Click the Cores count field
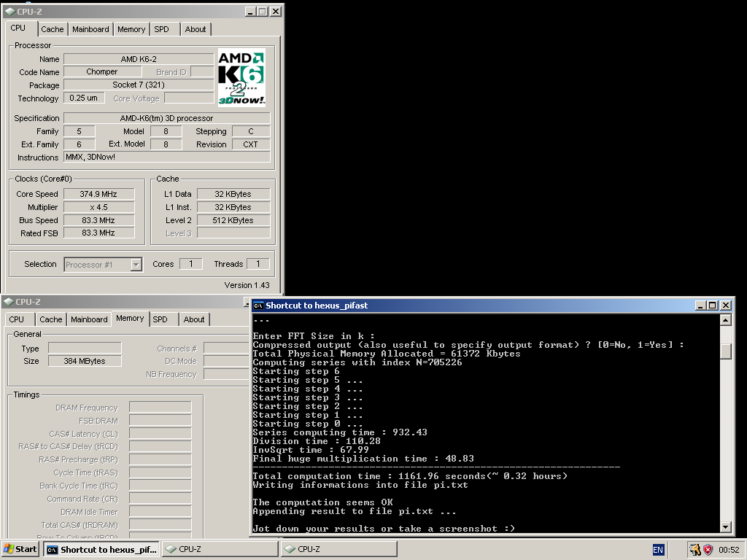The width and height of the screenshot is (747, 560). 191,264
